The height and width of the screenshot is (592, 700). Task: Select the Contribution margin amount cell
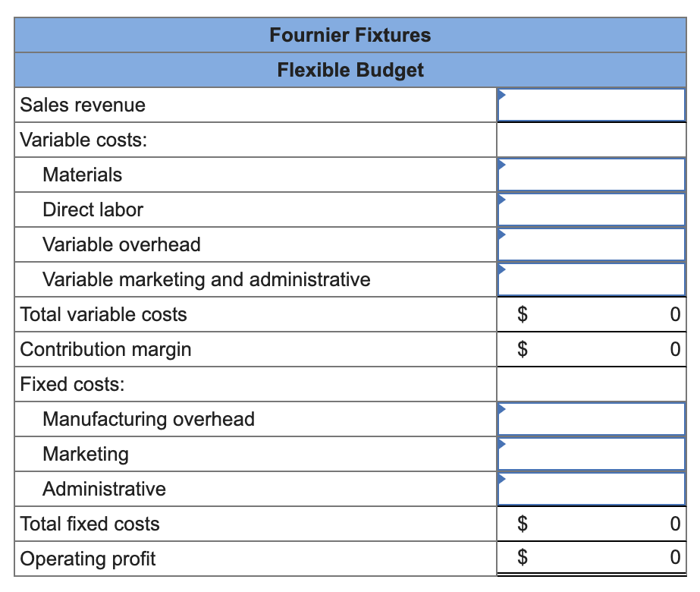tap(592, 349)
